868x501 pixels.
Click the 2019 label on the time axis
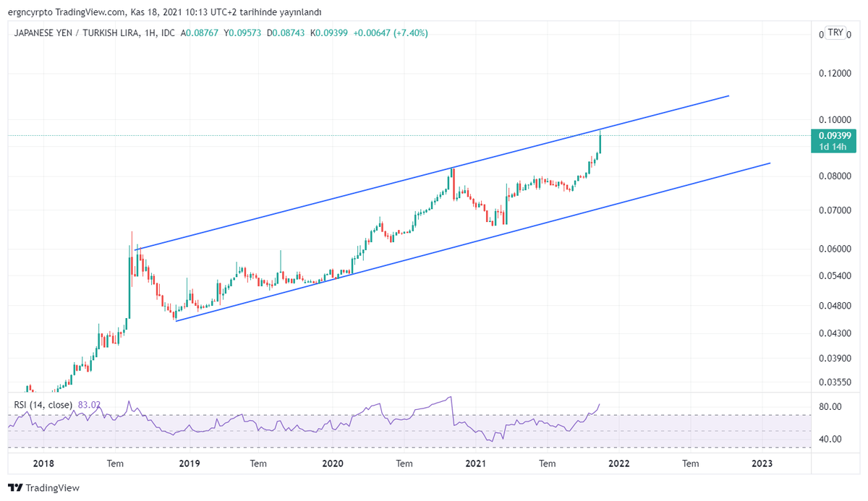pyautogui.click(x=189, y=463)
